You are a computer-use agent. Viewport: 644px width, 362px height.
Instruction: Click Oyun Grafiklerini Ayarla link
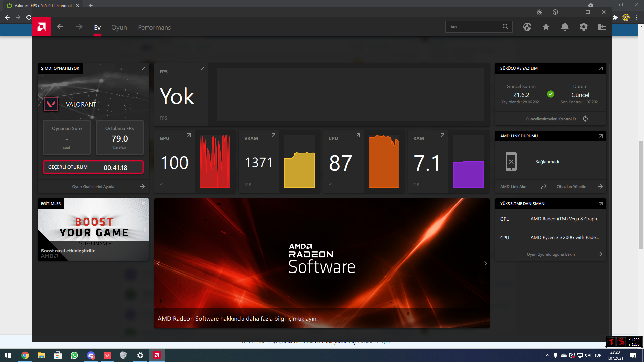[93, 187]
